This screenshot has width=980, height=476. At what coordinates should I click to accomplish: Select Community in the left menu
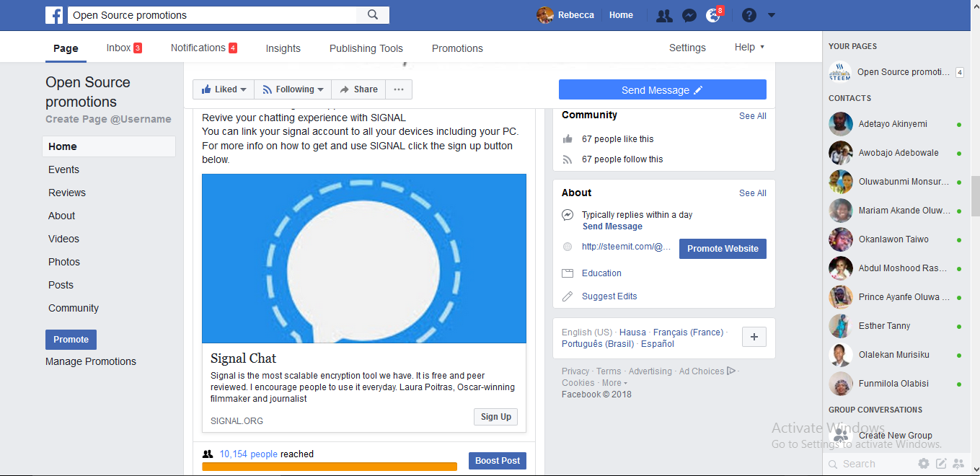(73, 308)
